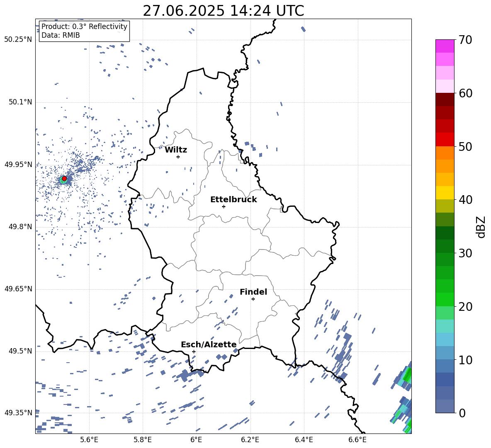Screen dimensions: 491x448
Task: Click the Ettelbruck city label
Action: tap(233, 200)
